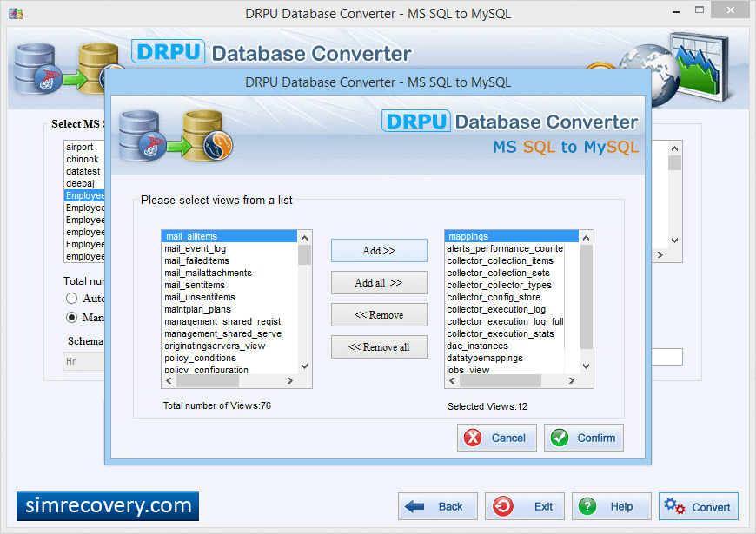Viewport: 756px width, 534px height.
Task: Click horizontal scrollbar thumb of available views
Action: [208, 380]
